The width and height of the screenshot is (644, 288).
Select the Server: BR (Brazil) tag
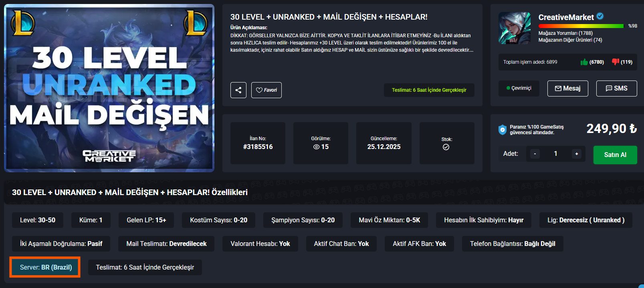pyautogui.click(x=46, y=268)
